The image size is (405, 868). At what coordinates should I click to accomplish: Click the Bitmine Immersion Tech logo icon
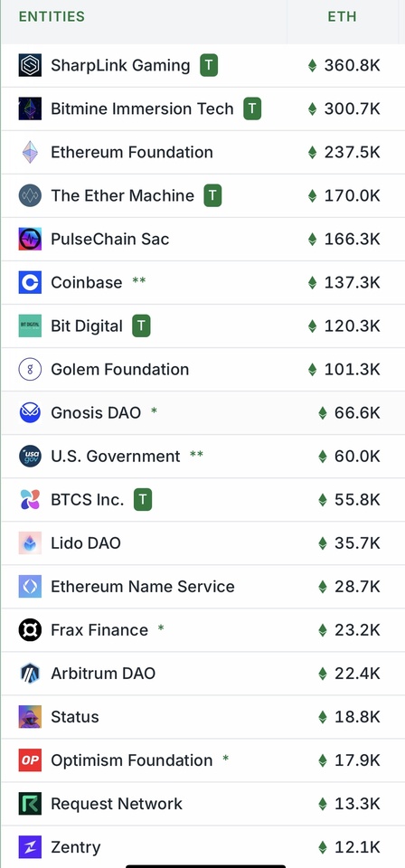tap(30, 108)
